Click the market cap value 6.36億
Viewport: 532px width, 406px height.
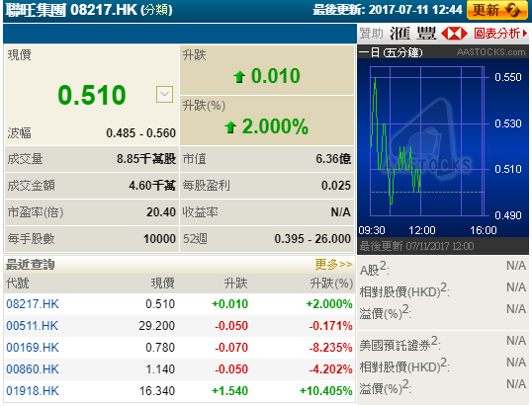pos(333,159)
